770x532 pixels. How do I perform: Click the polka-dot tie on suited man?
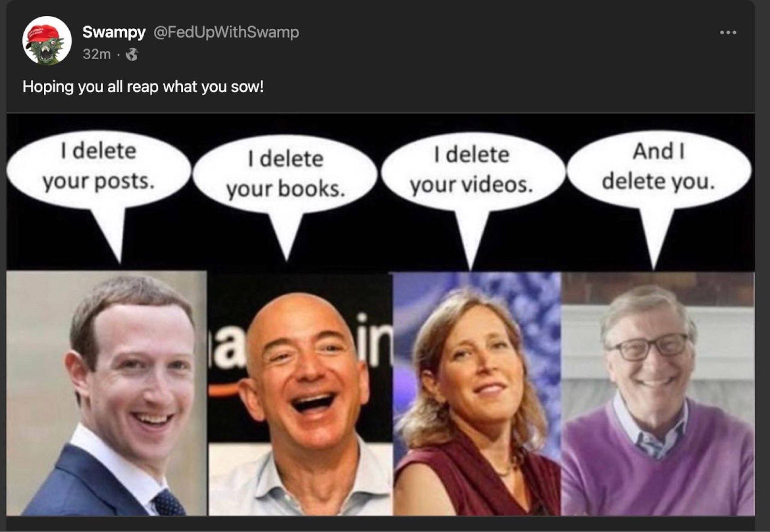point(168,502)
